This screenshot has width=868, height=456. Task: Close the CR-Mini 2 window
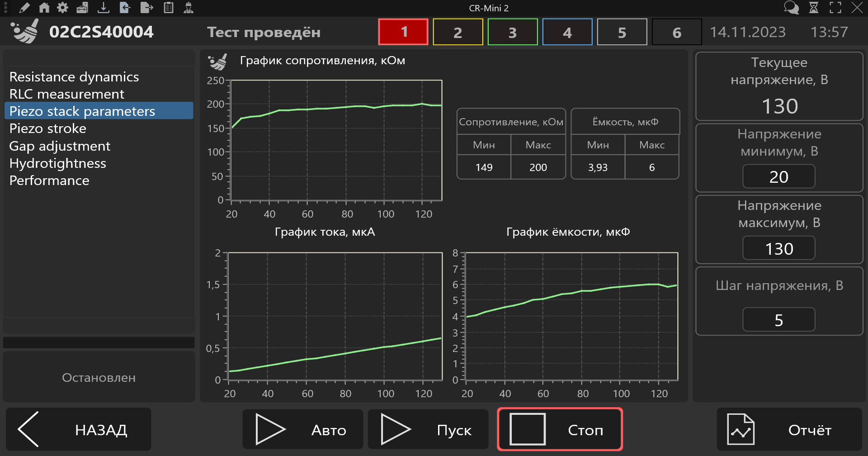point(857,8)
